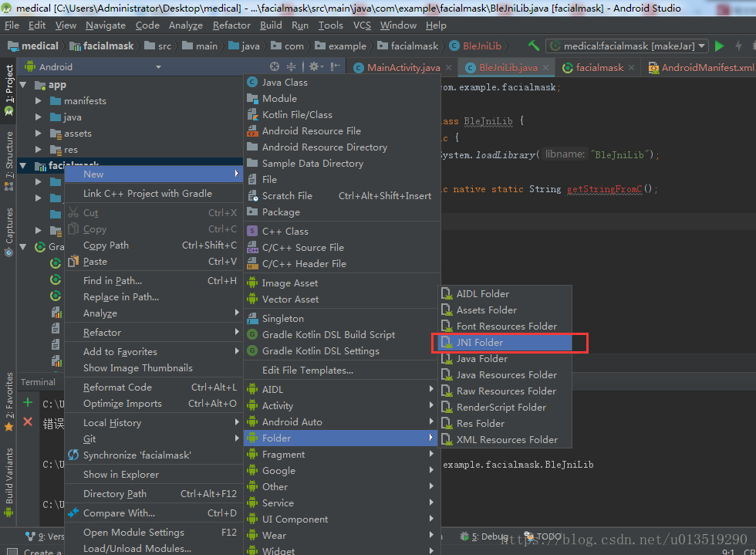
Task: Open the Refactor menu in the menu bar
Action: pyautogui.click(x=231, y=25)
